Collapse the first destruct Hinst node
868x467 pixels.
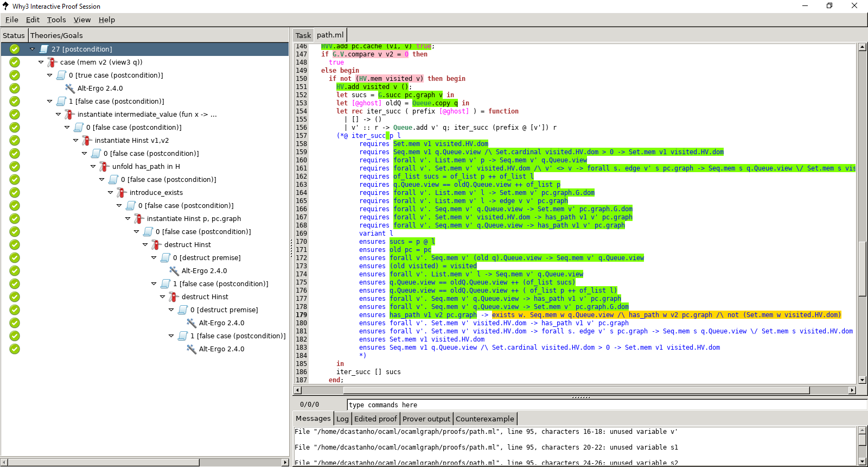(x=145, y=244)
